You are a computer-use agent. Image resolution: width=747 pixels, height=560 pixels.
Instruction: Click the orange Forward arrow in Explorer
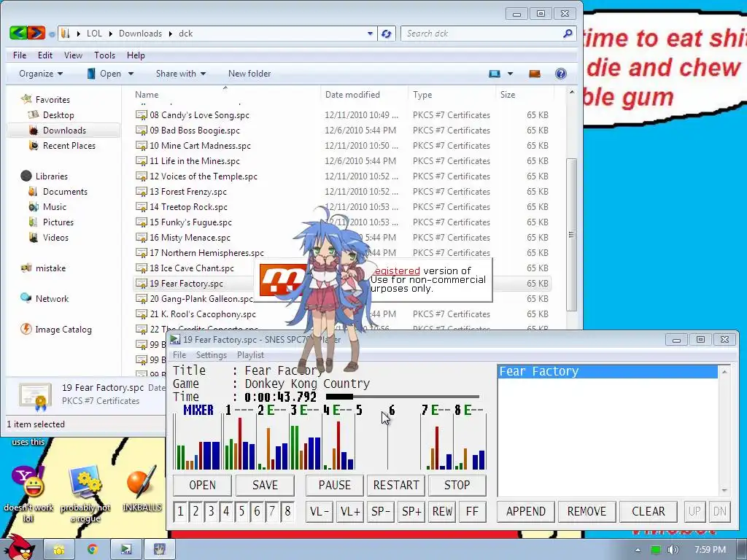(36, 33)
